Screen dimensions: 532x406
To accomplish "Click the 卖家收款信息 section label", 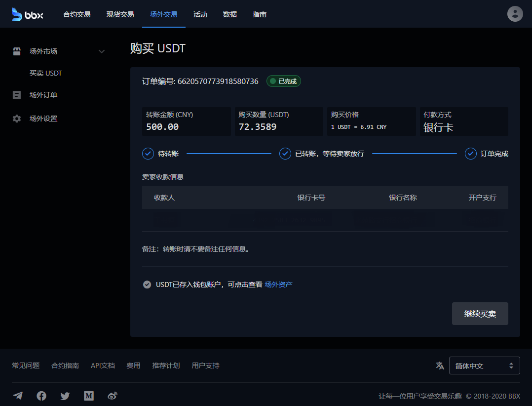I will (163, 177).
